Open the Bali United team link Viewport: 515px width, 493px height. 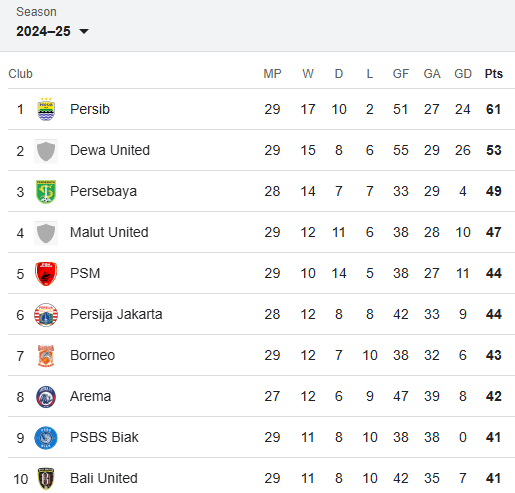pyautogui.click(x=104, y=478)
